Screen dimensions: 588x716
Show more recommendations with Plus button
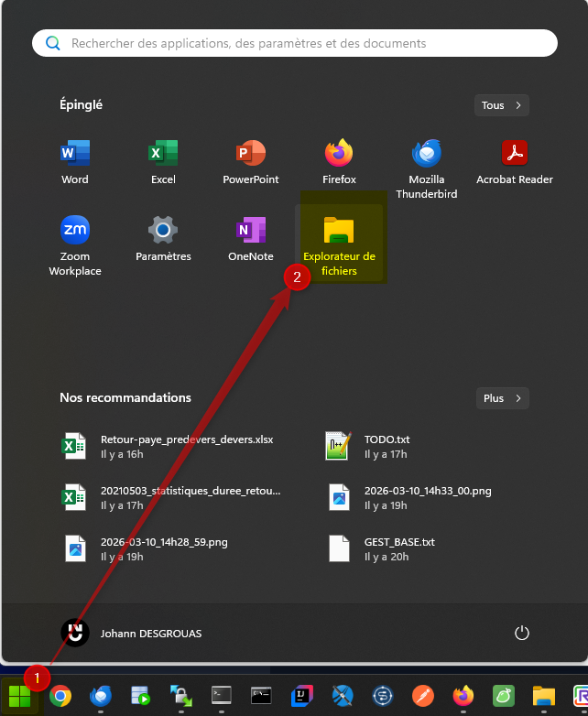502,398
